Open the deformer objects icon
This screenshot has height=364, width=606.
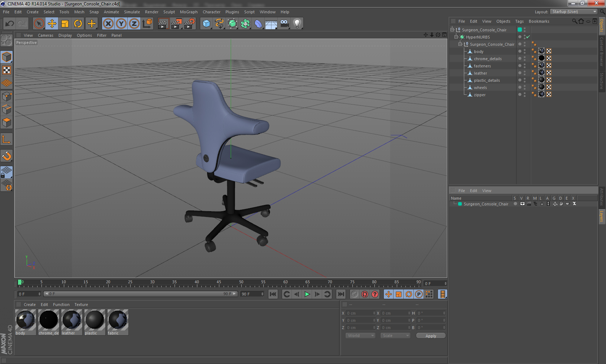tap(258, 24)
